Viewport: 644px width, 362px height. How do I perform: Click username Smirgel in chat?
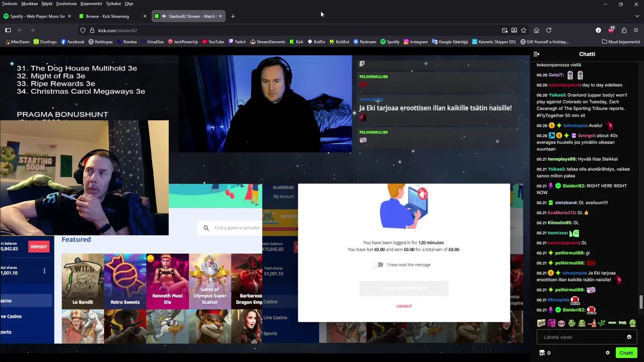tap(586, 135)
